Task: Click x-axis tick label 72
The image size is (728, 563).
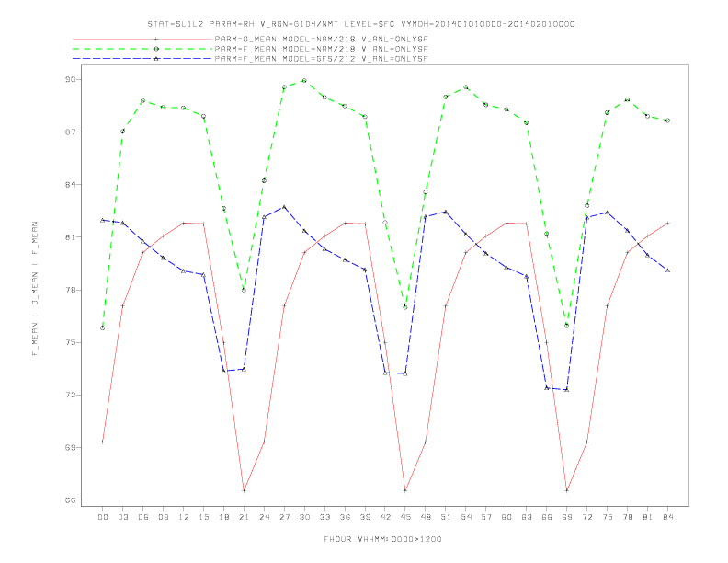Action: pos(586,517)
